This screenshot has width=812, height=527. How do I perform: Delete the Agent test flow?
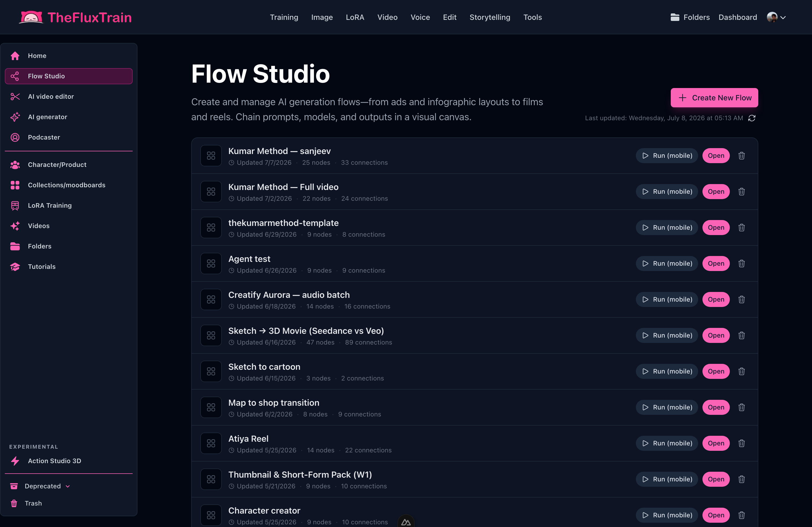[741, 263]
